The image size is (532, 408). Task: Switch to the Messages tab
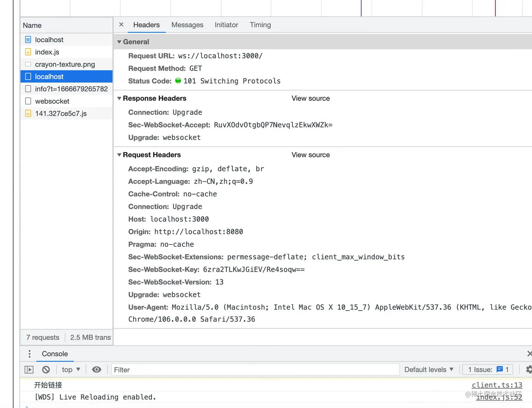187,25
